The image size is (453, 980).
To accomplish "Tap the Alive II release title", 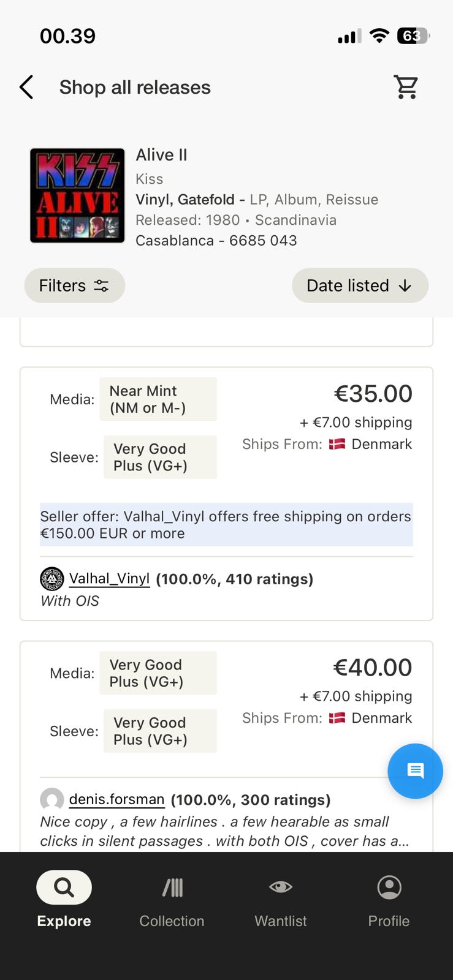I will [161, 155].
